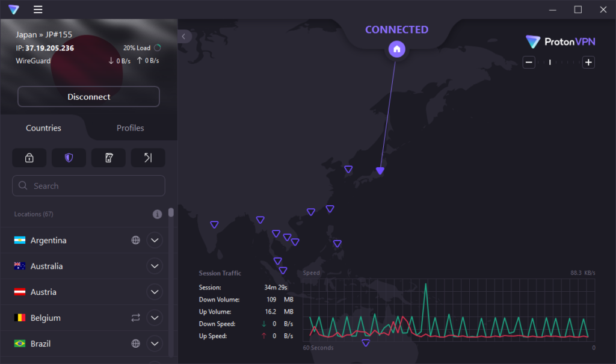616x364 pixels.
Task: Click the 20% Load text
Action: pos(137,48)
